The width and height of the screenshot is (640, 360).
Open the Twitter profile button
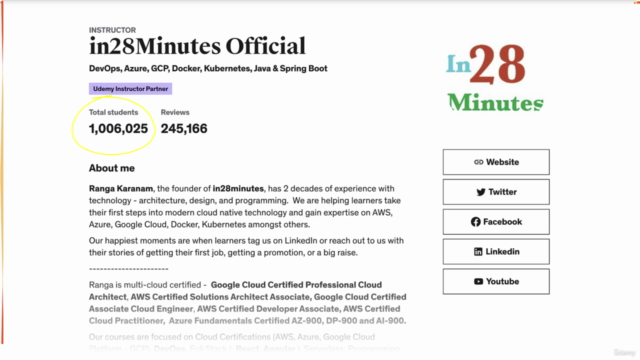point(496,192)
